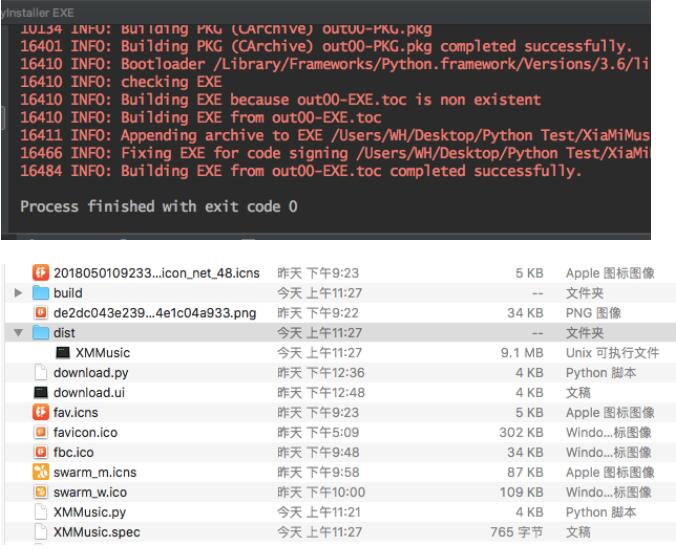Click the build folder icon

click(x=41, y=293)
